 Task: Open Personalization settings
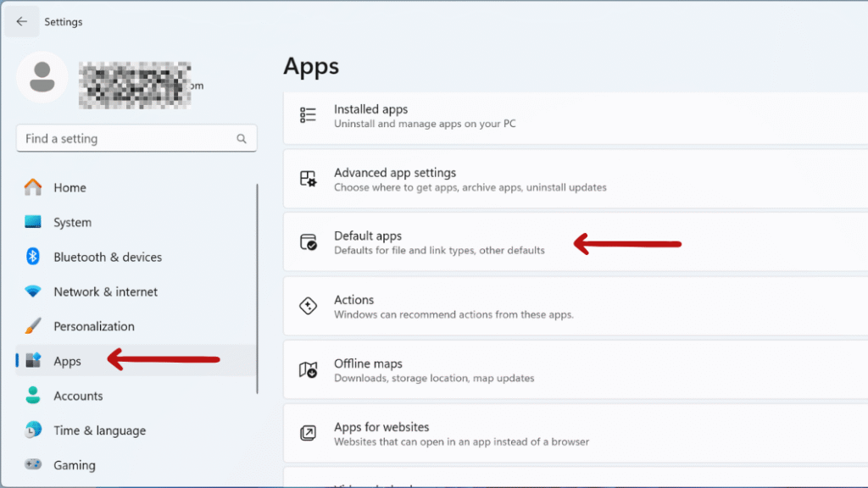click(x=136, y=326)
